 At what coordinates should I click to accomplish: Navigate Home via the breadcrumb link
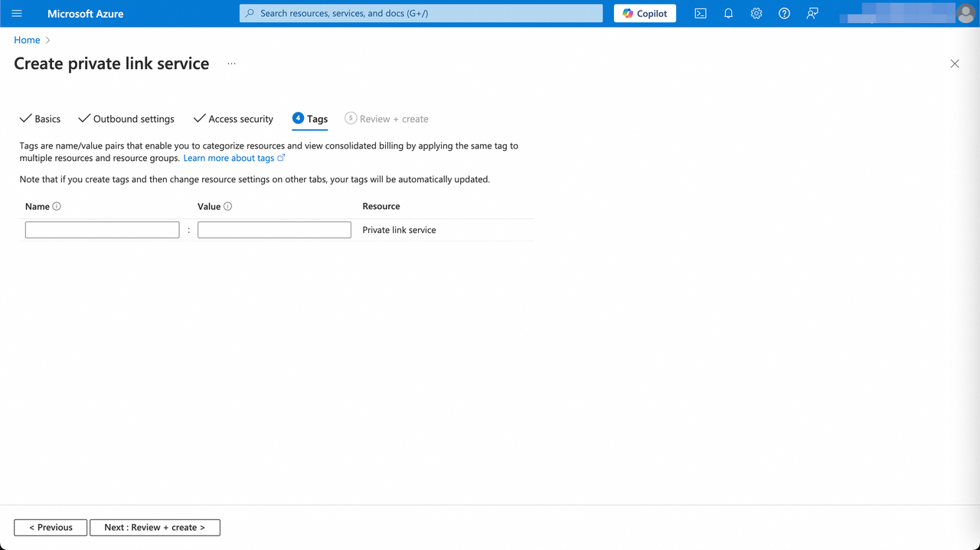[x=27, y=40]
